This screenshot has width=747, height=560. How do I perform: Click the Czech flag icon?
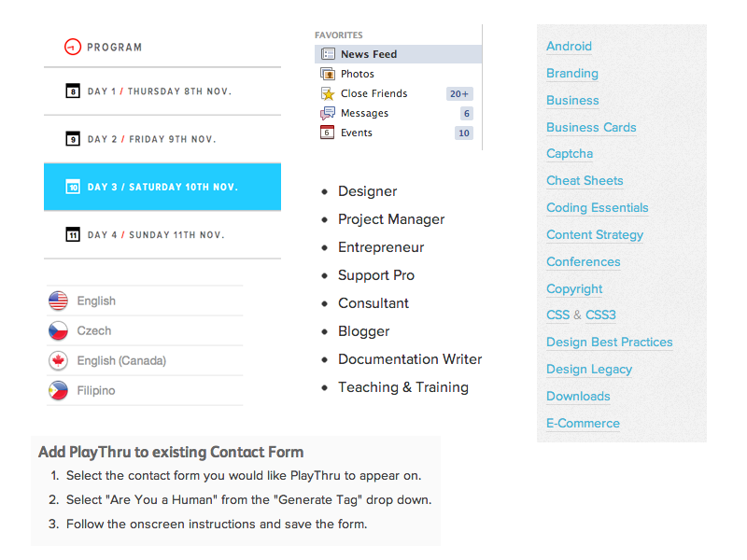[58, 330]
